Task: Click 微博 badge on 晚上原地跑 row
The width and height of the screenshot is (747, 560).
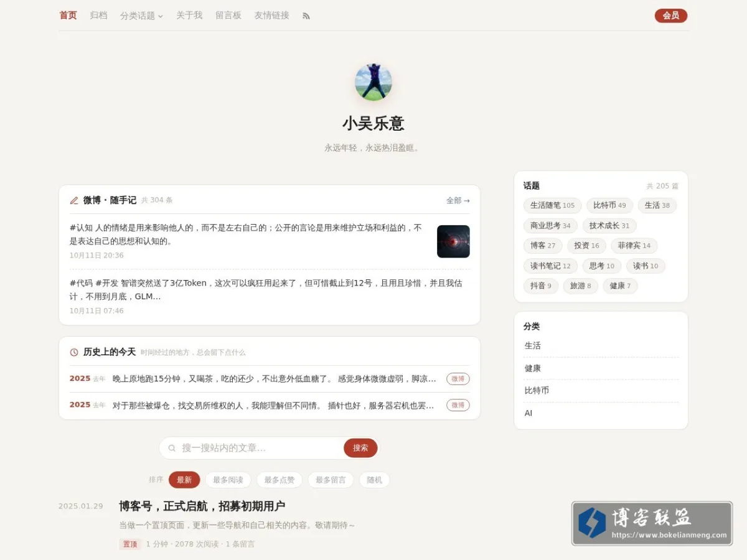Action: click(458, 379)
